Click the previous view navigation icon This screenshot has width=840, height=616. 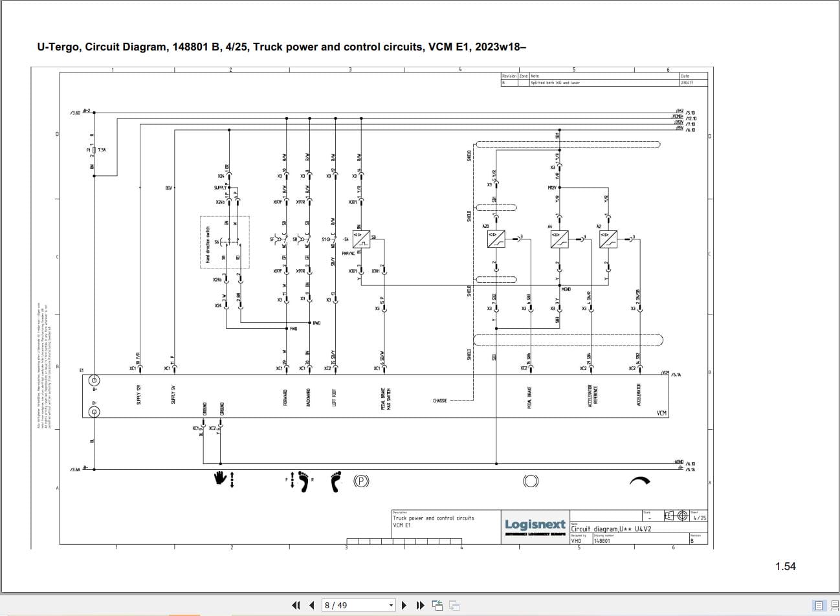click(437, 605)
